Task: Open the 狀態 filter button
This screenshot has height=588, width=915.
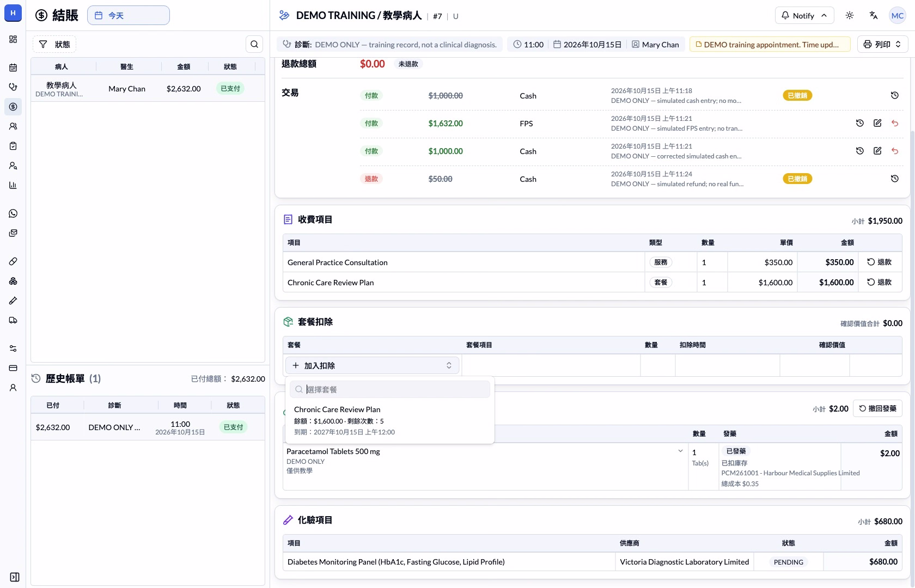Action: 54,44
